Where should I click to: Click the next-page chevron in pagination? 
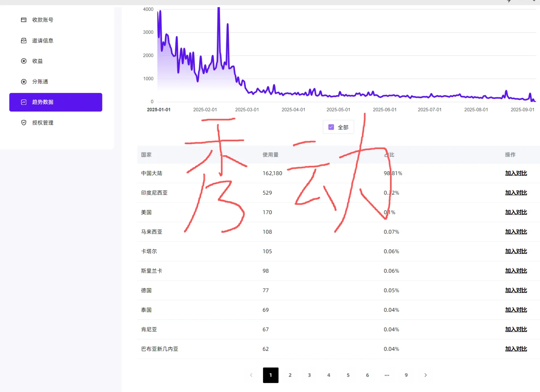click(x=425, y=375)
